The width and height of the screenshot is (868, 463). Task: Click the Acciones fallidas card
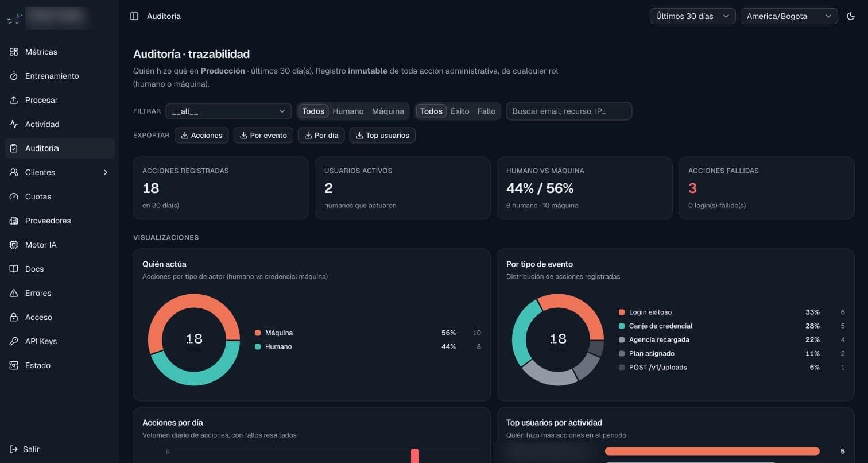click(x=766, y=188)
